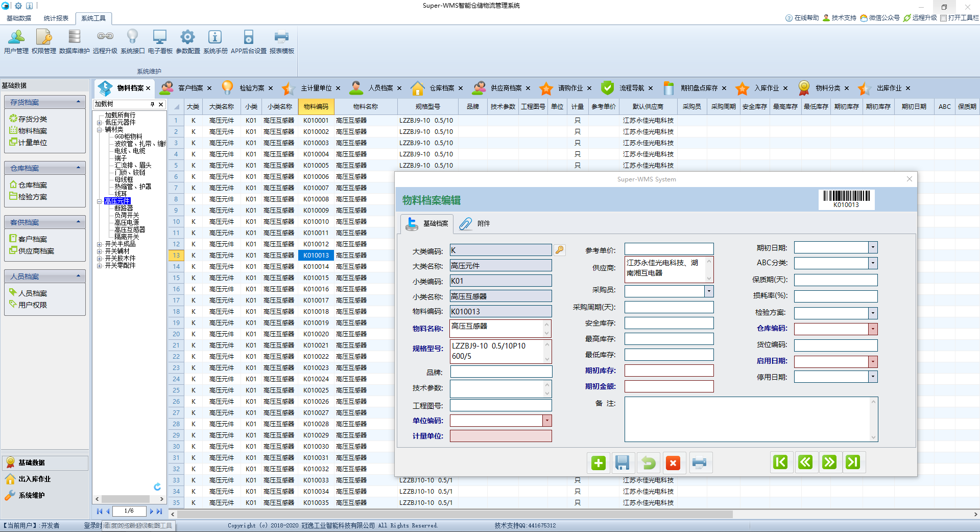Launch 数据库维护 database maintenance
The width and height of the screenshot is (980, 532).
pyautogui.click(x=75, y=41)
